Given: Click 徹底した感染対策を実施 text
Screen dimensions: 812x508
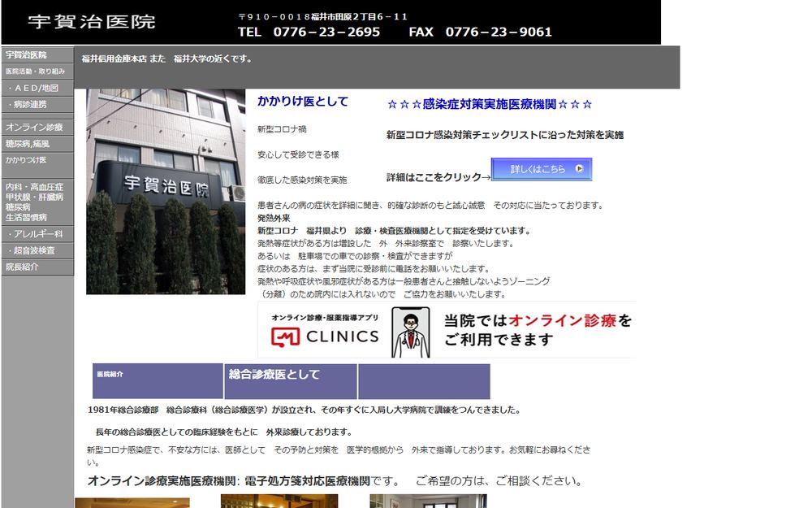Looking at the screenshot, I should coord(302,180).
